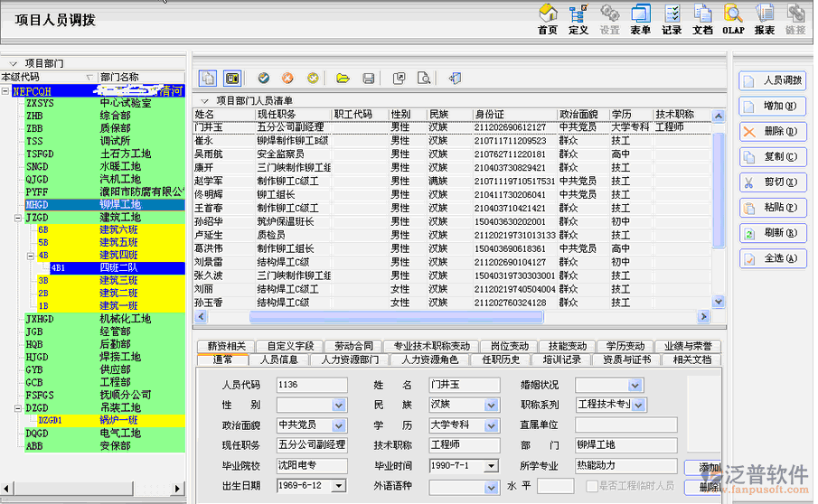818x504 pixels.
Task: Click the 毕业院校 input field
Action: click(x=311, y=466)
